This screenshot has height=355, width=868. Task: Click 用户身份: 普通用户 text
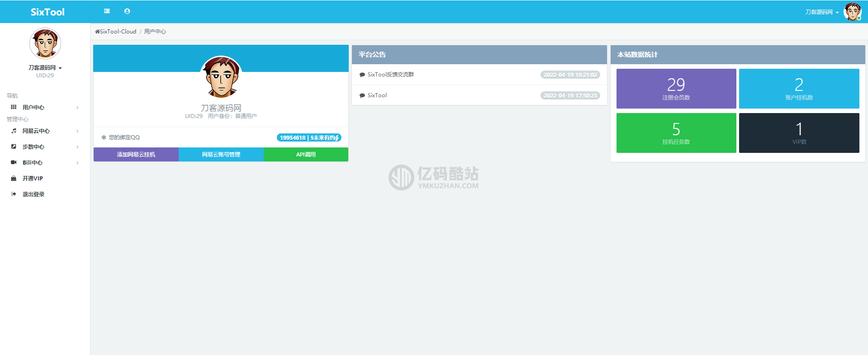[232, 116]
